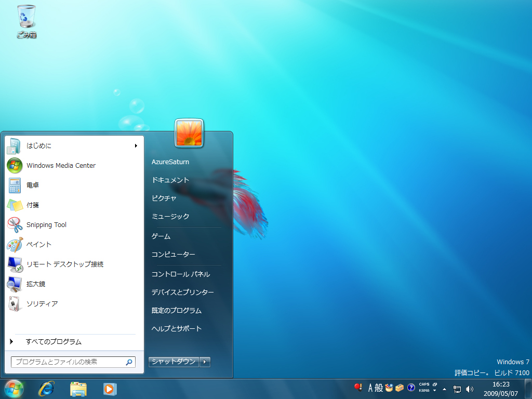Open ドキュメント (Documents) from the Start menu

click(x=170, y=180)
